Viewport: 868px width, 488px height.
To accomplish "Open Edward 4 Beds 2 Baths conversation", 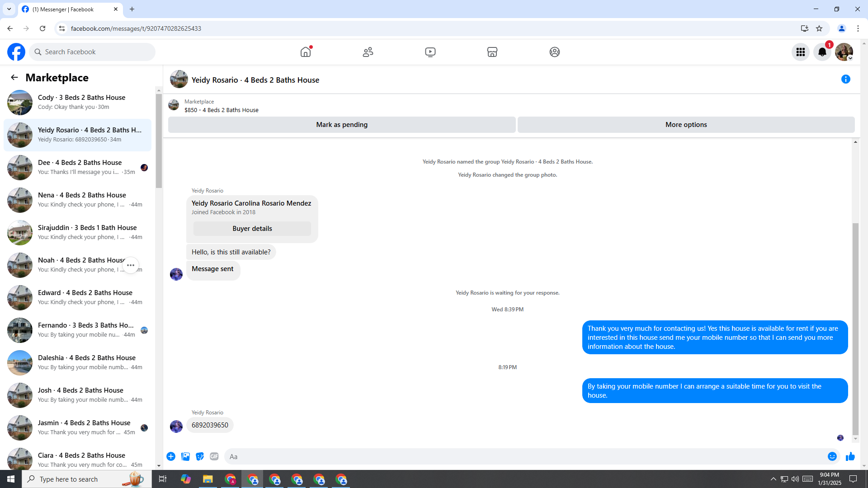I will pyautogui.click(x=78, y=298).
